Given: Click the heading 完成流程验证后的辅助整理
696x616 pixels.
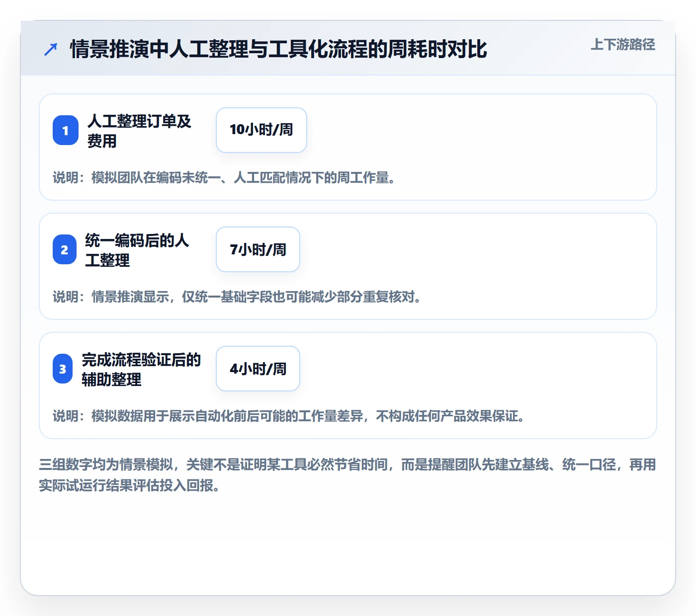Looking at the screenshot, I should pyautogui.click(x=141, y=369).
